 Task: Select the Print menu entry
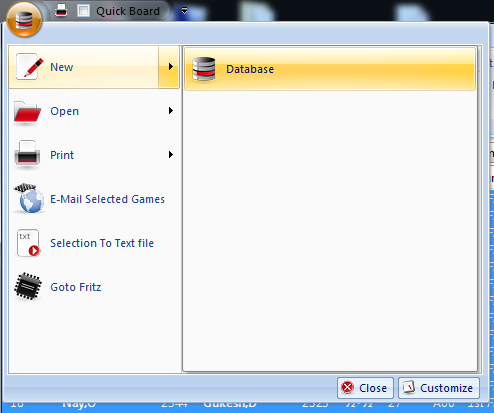click(94, 155)
